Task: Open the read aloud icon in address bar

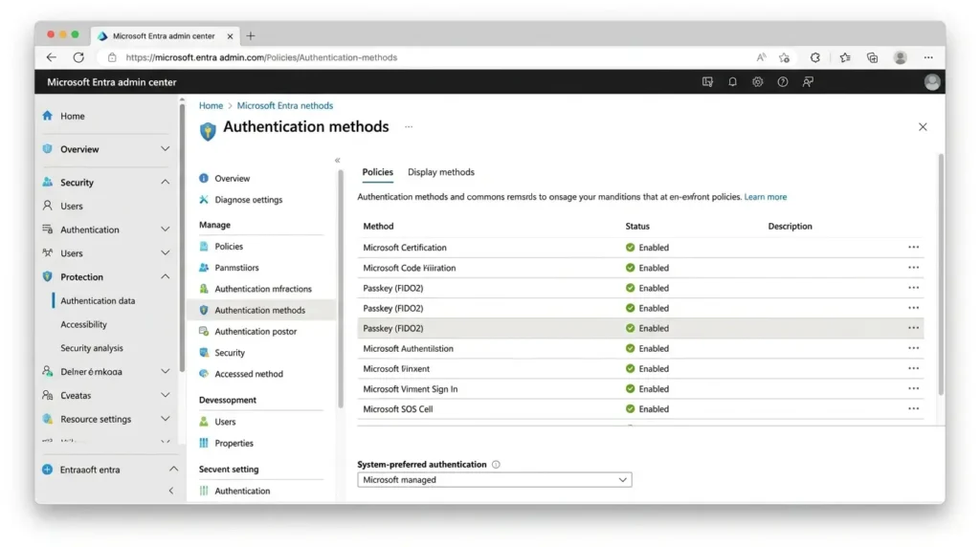Action: [761, 57]
